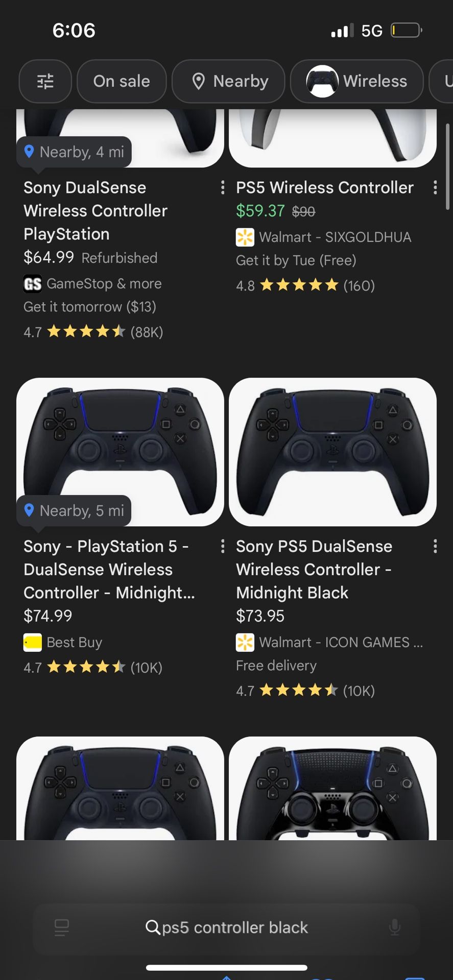Tap the Nearby, 4 mi location badge
453x980 pixels.
pyautogui.click(x=74, y=152)
